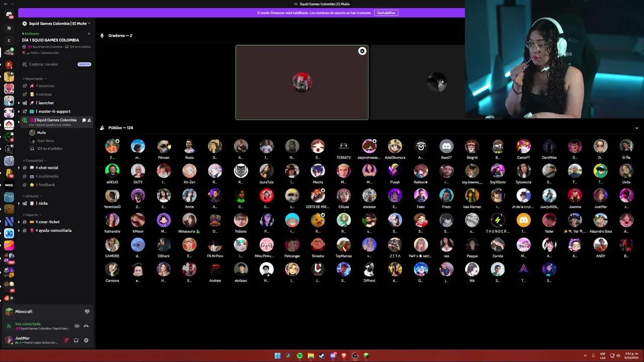Click SoyXSonic audience avatar
Image resolution: width=644 pixels, height=362 pixels.
pos(498,171)
